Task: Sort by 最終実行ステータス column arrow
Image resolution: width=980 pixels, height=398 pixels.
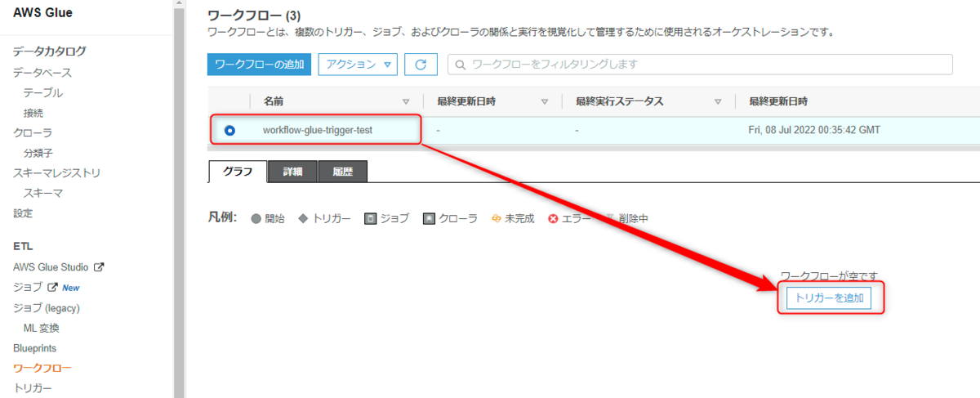Action: tap(718, 102)
